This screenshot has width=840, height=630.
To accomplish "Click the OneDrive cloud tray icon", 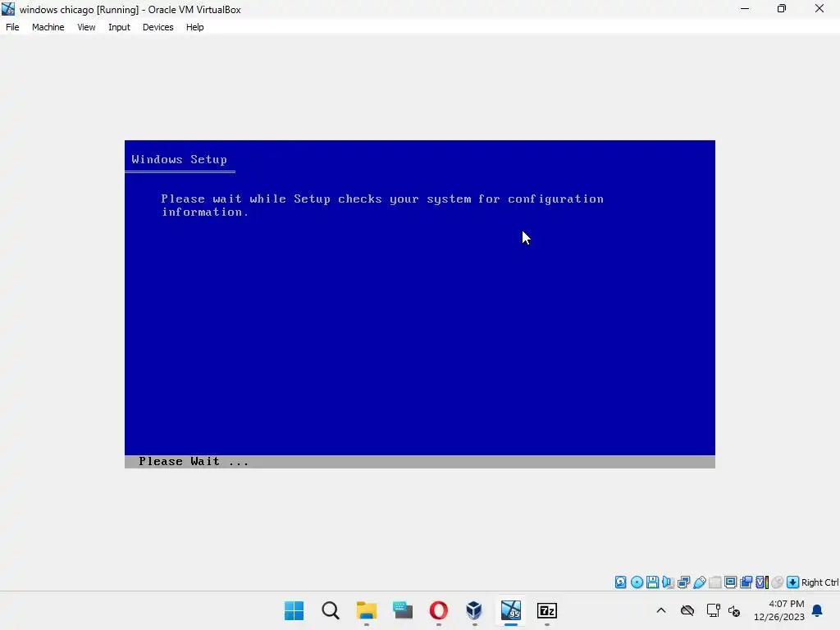I will 687,610.
